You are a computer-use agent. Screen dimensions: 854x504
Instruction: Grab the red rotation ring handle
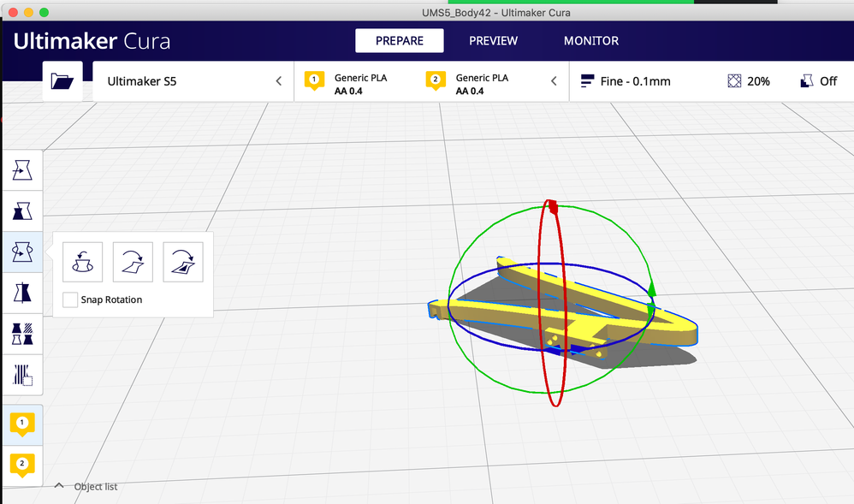(x=553, y=206)
